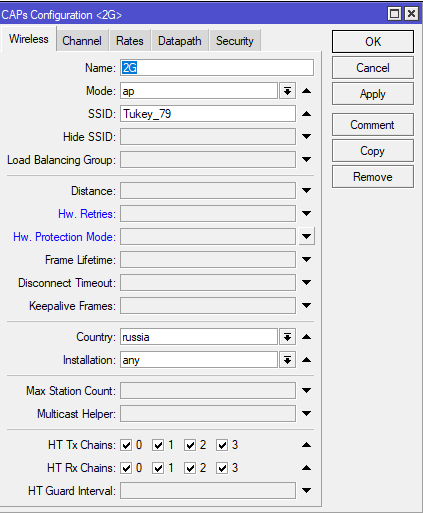Click Remove to delete configuration

373,177
